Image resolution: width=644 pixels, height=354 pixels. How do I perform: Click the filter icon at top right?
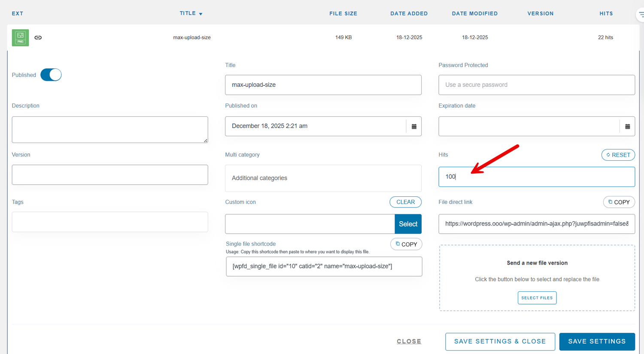[x=640, y=14]
